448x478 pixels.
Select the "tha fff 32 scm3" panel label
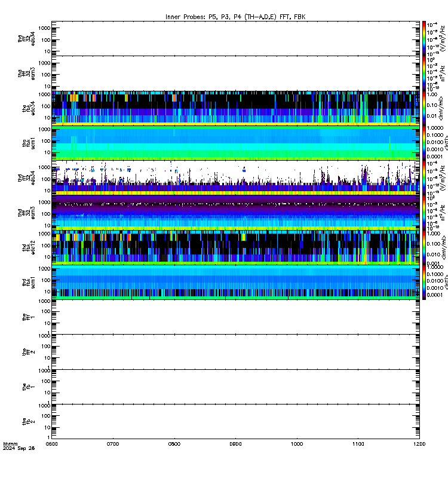(26, 73)
